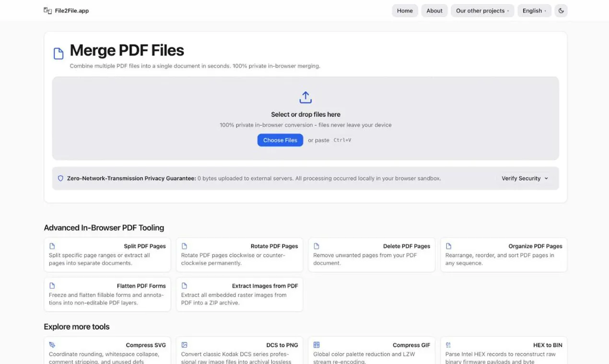Image resolution: width=609 pixels, height=364 pixels.
Task: Click the 'Advanced In-Browser PDF Tooling' heading
Action: [104, 228]
